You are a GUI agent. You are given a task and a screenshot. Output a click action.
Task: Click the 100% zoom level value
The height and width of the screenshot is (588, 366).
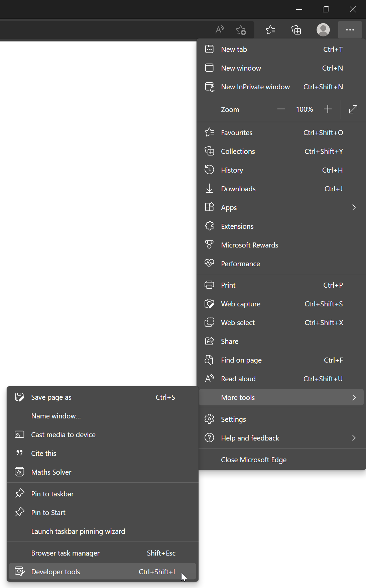[304, 109]
